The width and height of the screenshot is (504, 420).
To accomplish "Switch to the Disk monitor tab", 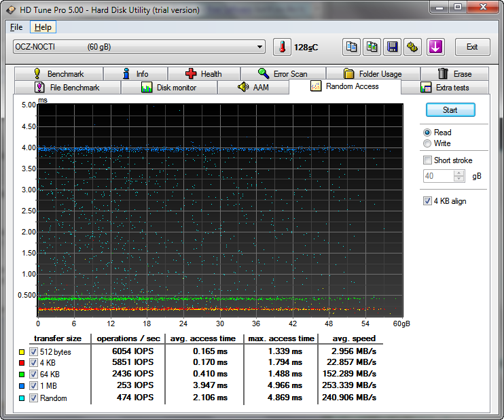I will [169, 88].
